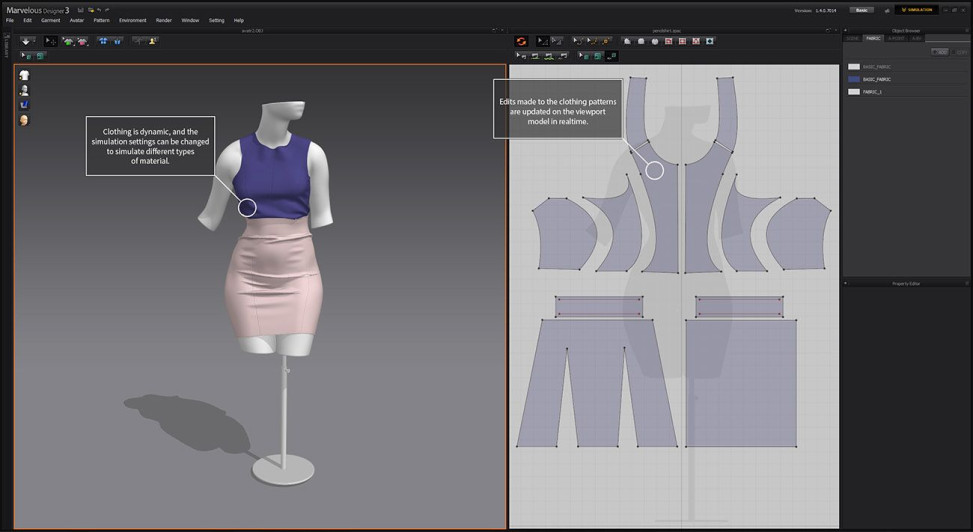This screenshot has width=973, height=532.
Task: Click the COPY button in Object Browser
Action: click(x=960, y=52)
